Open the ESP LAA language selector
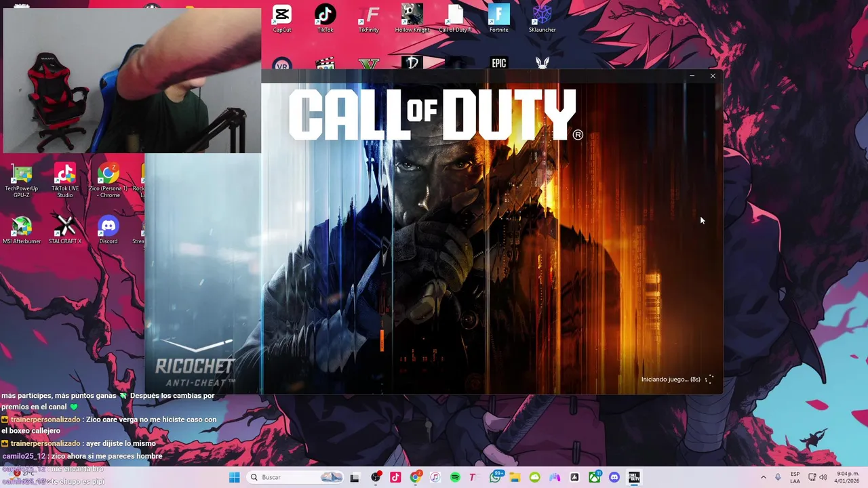868x488 pixels. [x=795, y=477]
